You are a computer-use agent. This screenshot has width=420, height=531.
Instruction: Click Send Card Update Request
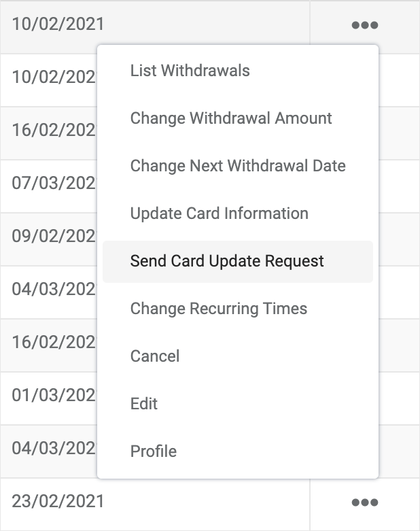[x=238, y=262]
